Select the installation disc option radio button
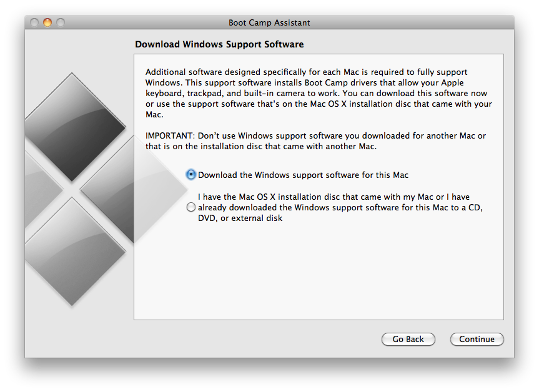 click(x=190, y=207)
